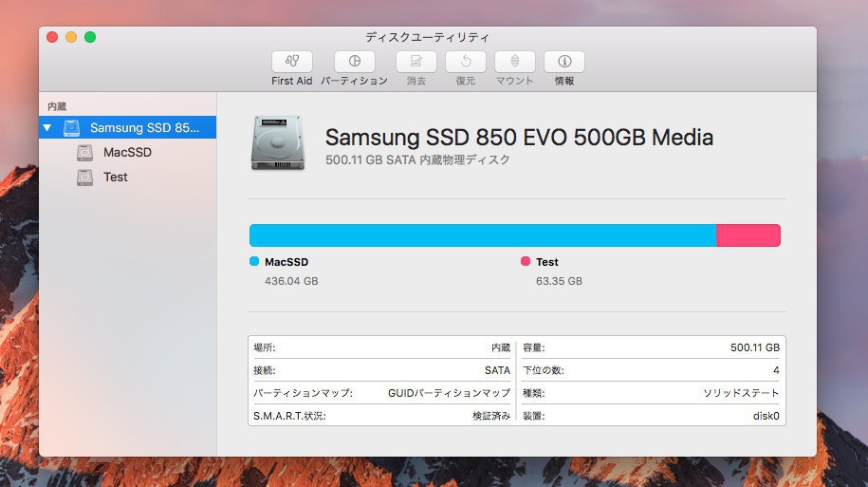Minimize the window with yellow button
The height and width of the screenshot is (487, 868).
(x=71, y=37)
